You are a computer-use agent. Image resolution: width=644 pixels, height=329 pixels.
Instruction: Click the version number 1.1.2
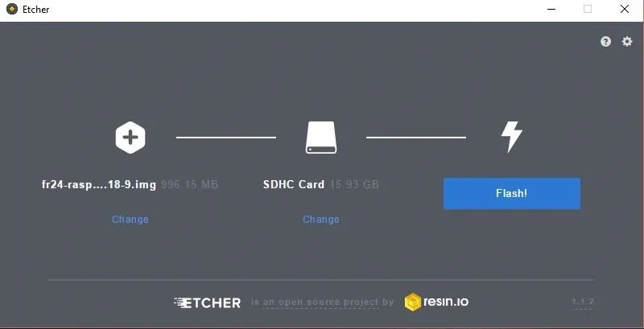[583, 302]
